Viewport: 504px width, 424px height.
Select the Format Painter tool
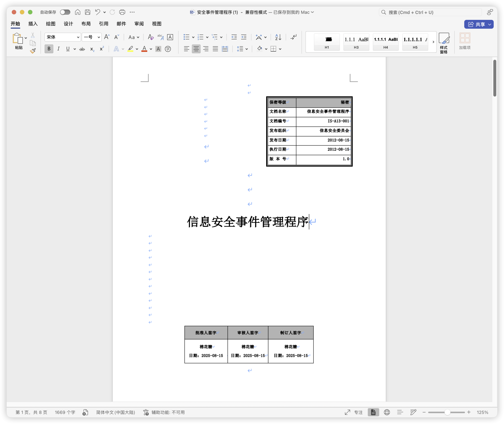click(x=33, y=51)
